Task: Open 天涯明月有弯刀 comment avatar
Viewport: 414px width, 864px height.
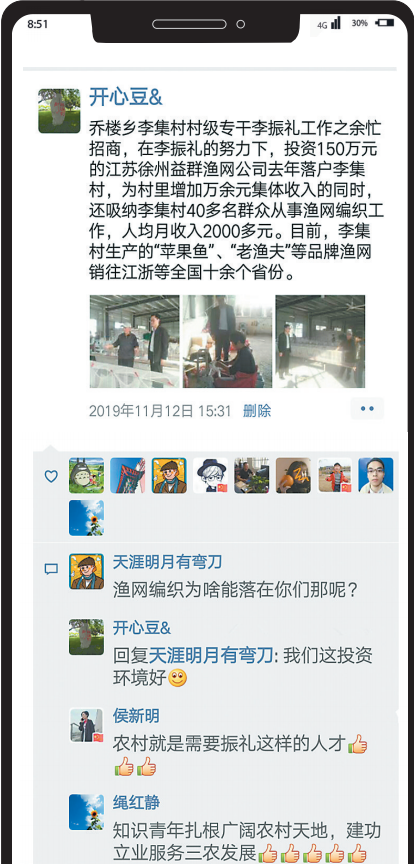Action: point(87,571)
